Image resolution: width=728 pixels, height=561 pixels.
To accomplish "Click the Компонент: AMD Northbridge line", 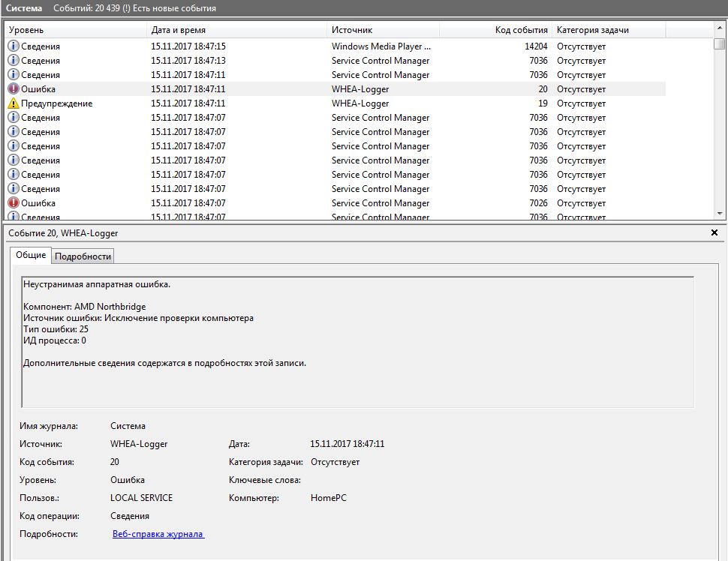I will (85, 307).
